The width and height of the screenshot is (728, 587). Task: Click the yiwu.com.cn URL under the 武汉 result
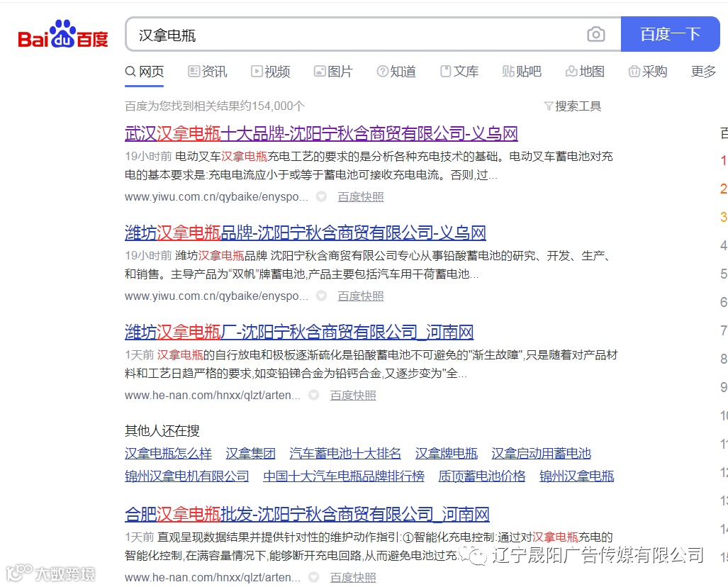(216, 197)
